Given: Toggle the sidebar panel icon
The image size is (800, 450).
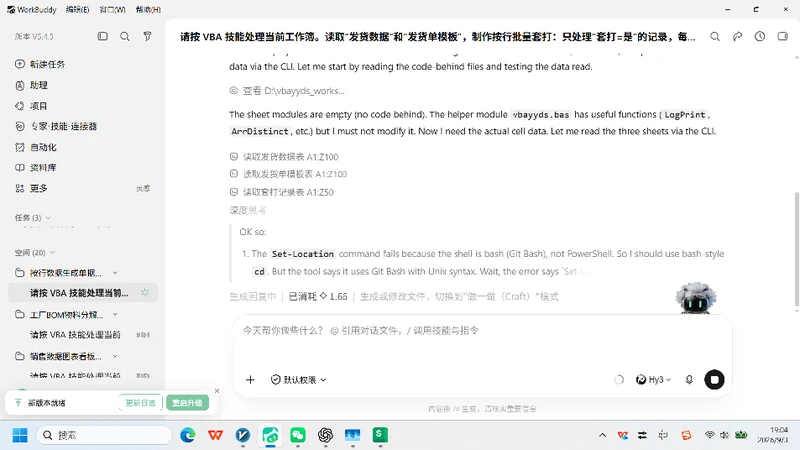Looking at the screenshot, I should click(103, 36).
